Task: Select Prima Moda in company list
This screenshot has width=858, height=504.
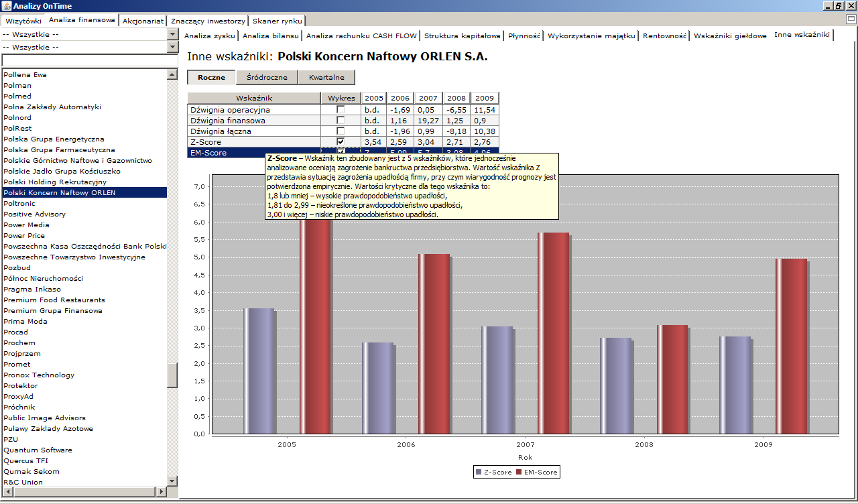Action: (84, 321)
